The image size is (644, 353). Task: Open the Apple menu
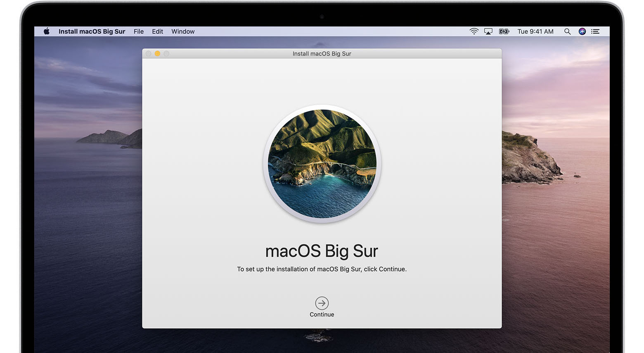point(47,31)
